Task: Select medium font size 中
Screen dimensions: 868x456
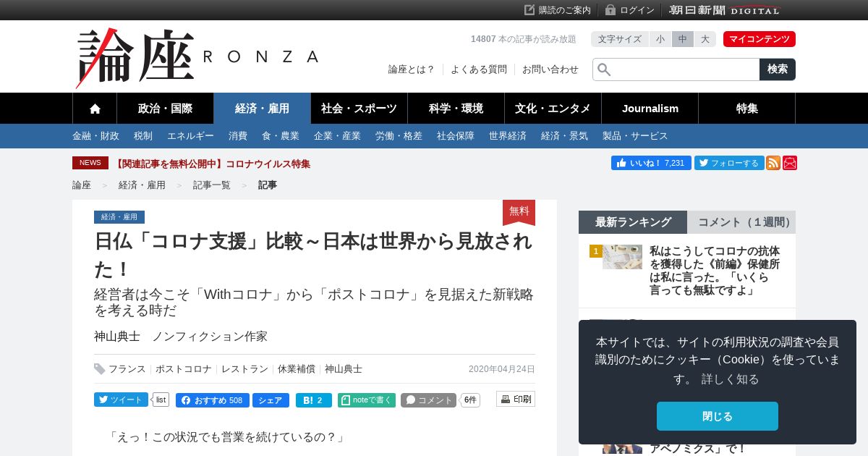Action: pyautogui.click(x=683, y=39)
